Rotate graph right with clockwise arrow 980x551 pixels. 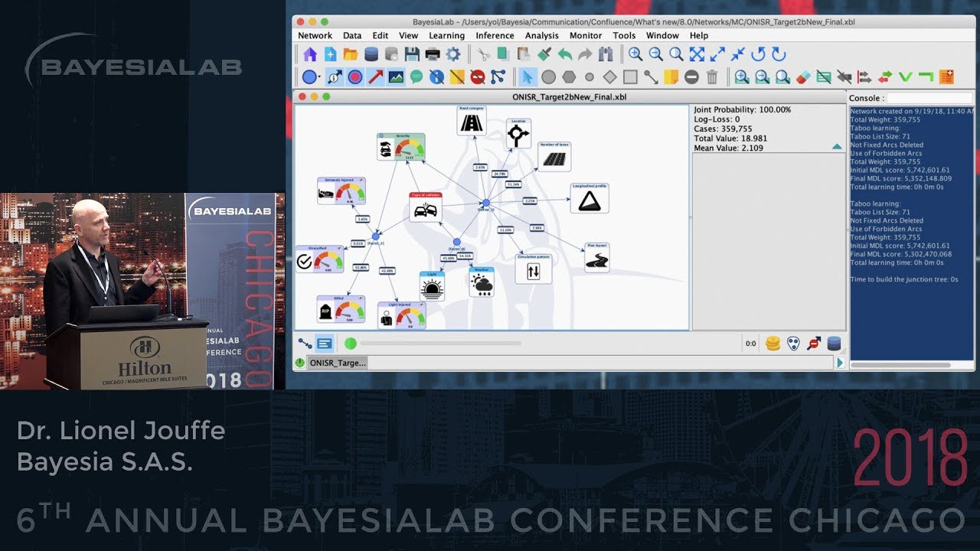tap(779, 54)
